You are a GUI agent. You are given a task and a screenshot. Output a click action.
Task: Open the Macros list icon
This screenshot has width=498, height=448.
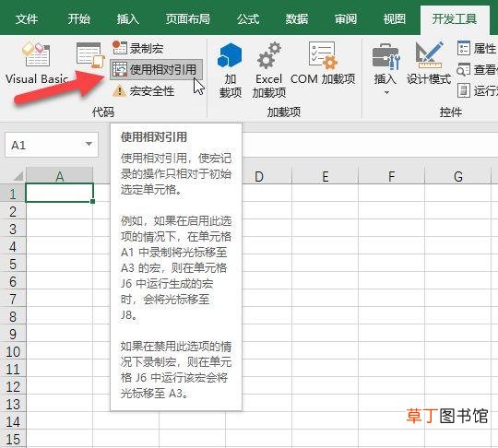tap(90, 55)
